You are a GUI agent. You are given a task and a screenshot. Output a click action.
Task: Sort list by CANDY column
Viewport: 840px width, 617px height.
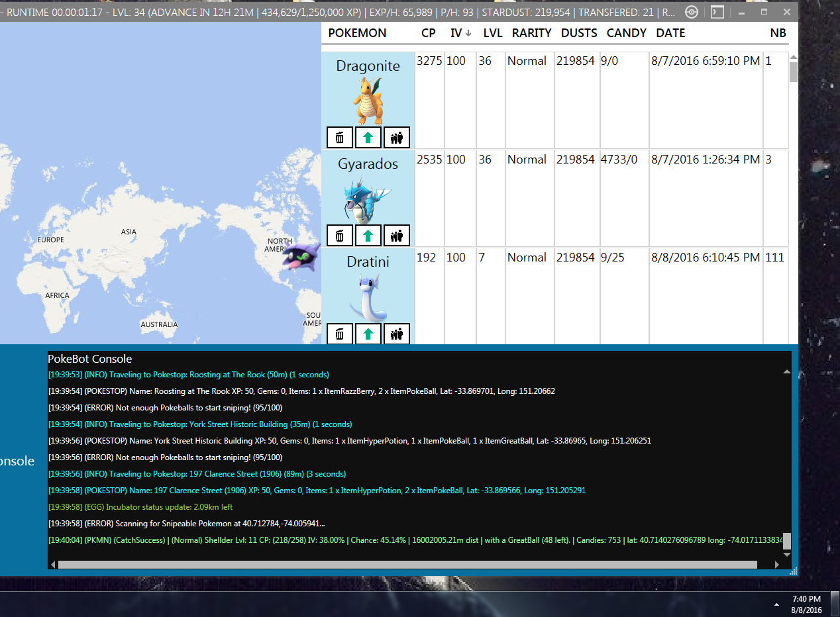(x=626, y=33)
